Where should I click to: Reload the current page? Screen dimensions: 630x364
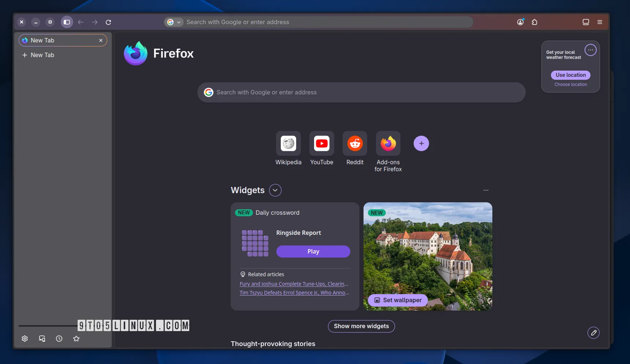(x=108, y=22)
